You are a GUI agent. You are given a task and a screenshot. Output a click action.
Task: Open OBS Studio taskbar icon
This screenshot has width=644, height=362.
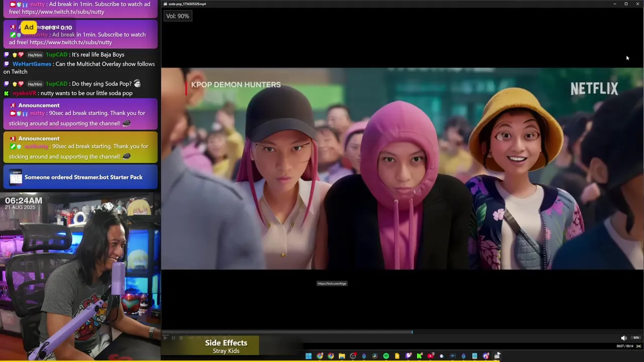tap(353, 356)
